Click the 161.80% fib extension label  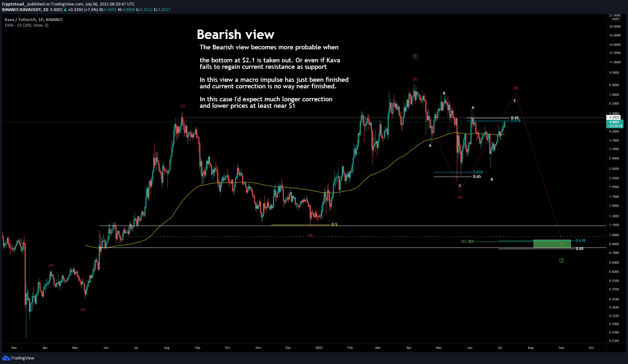(x=467, y=242)
